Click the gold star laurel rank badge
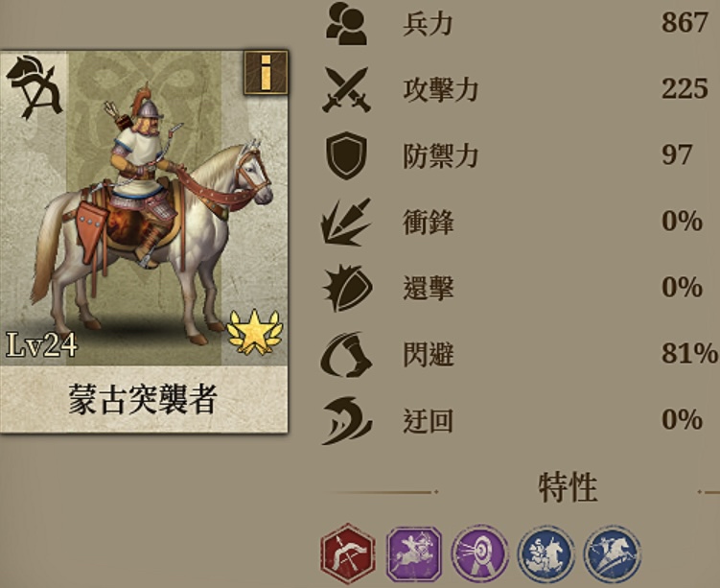Image resolution: width=720 pixels, height=588 pixels. 254,333
